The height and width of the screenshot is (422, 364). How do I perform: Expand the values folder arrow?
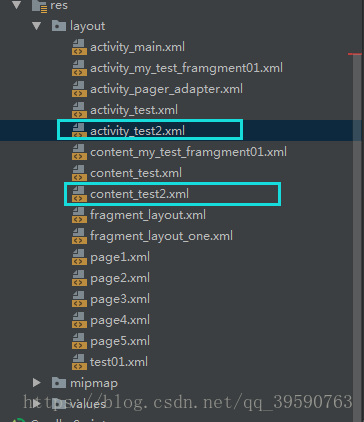tap(37, 404)
